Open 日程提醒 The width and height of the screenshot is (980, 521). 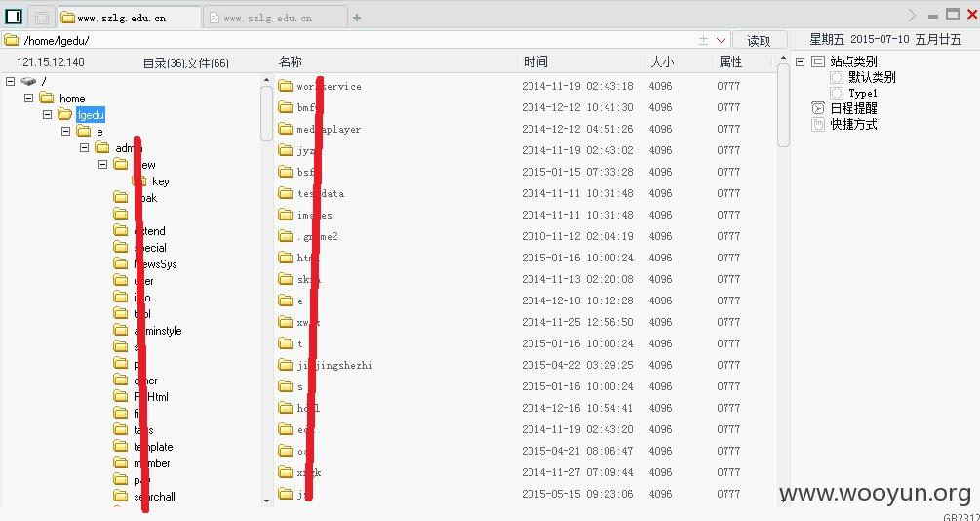click(853, 109)
